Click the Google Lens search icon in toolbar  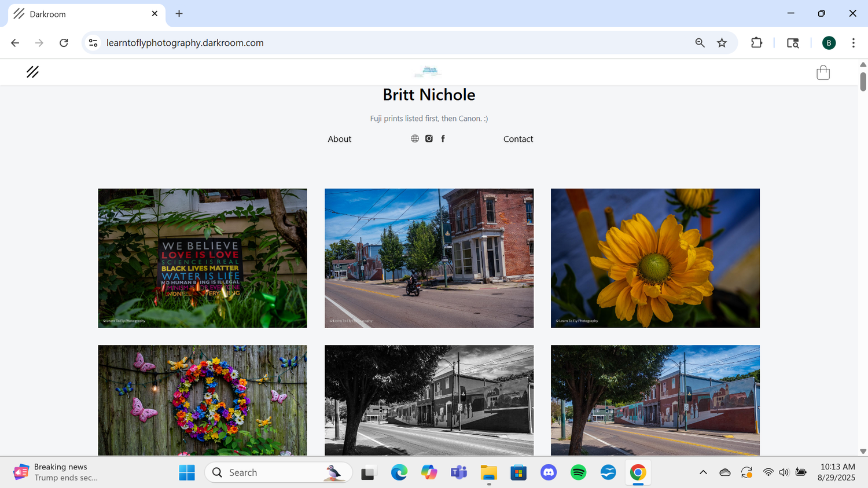point(793,43)
